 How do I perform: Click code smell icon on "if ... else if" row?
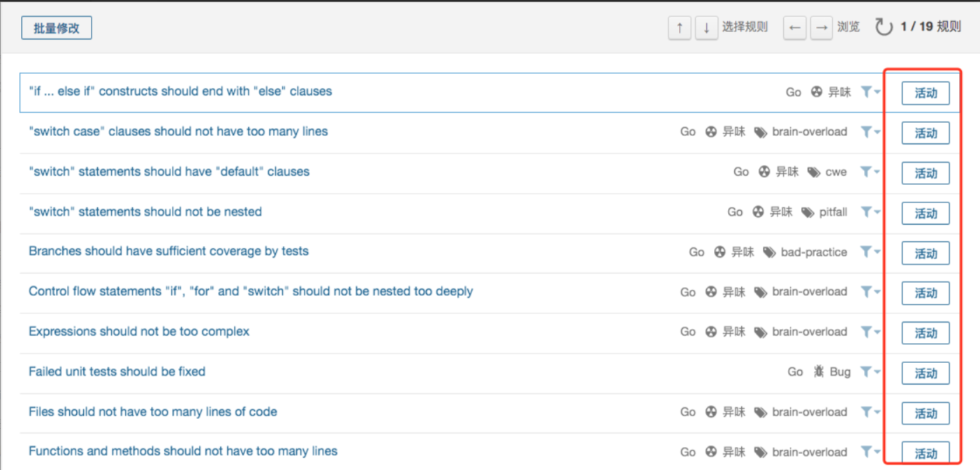tap(817, 91)
